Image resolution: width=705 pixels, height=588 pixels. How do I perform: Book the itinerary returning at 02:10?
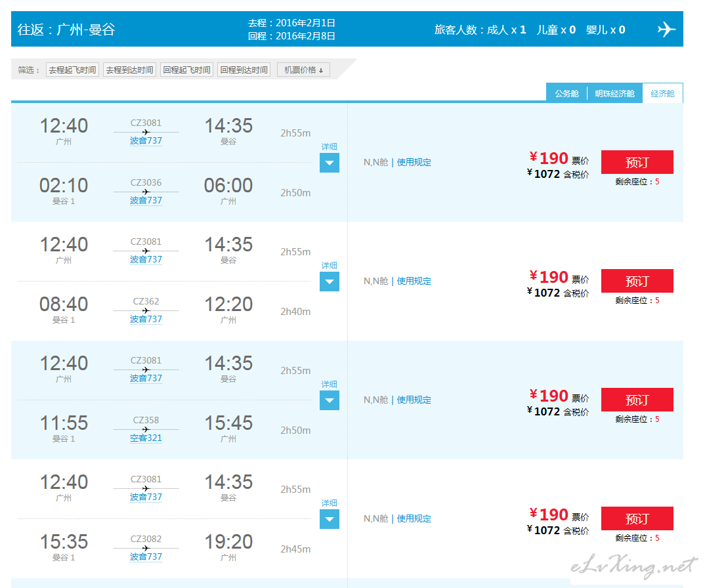(x=637, y=162)
